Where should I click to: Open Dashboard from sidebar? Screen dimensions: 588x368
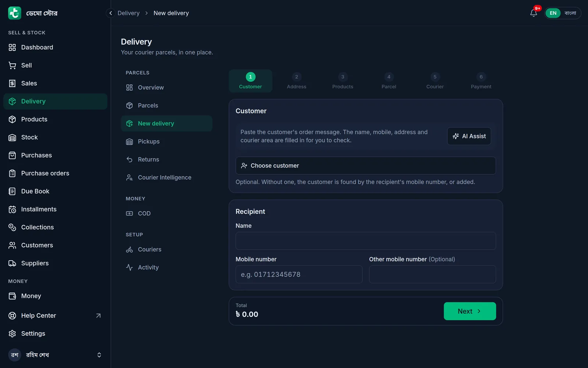[x=55, y=47]
